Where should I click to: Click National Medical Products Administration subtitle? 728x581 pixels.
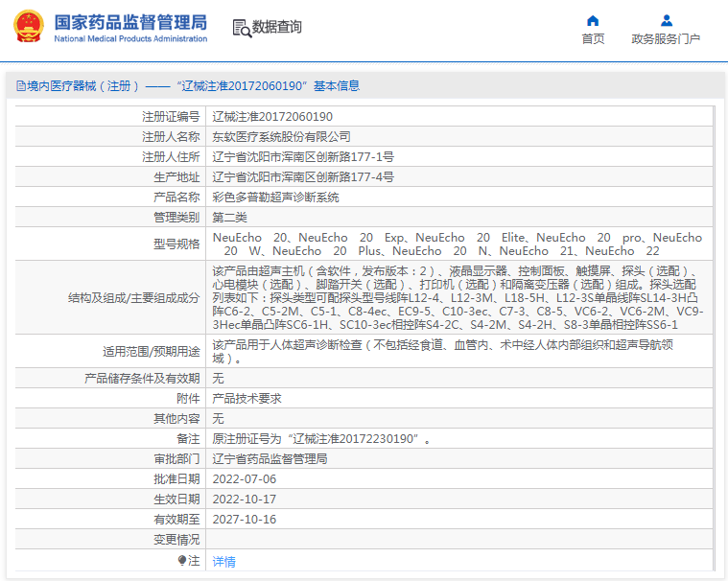pyautogui.click(x=130, y=38)
